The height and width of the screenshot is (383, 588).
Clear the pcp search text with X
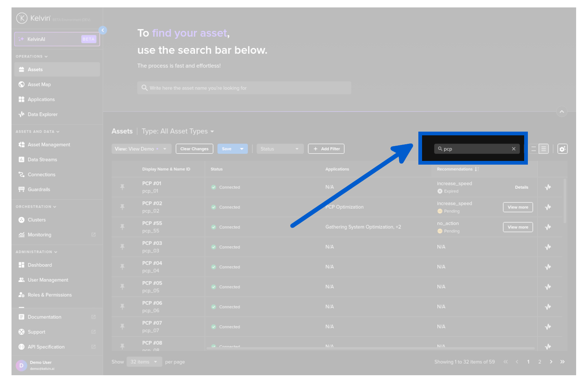514,149
